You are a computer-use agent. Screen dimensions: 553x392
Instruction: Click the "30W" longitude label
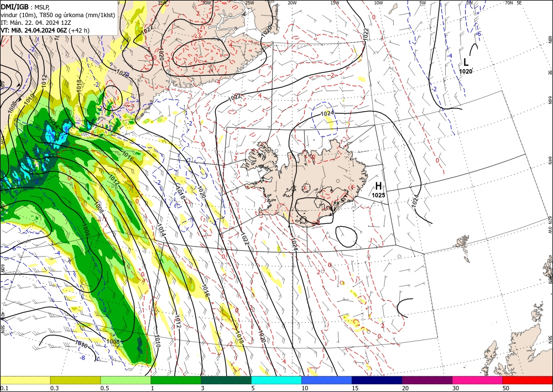click(x=206, y=3)
